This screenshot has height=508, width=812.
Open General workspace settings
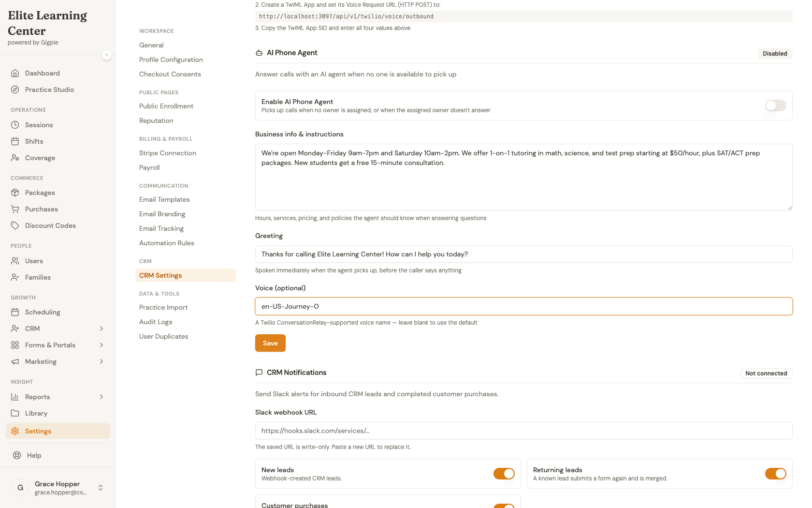(x=151, y=45)
